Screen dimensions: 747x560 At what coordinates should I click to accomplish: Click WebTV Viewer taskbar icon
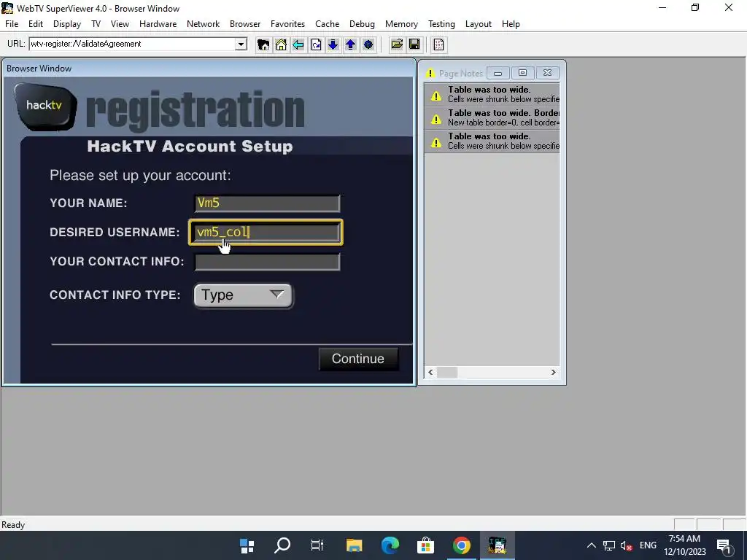[497, 545]
